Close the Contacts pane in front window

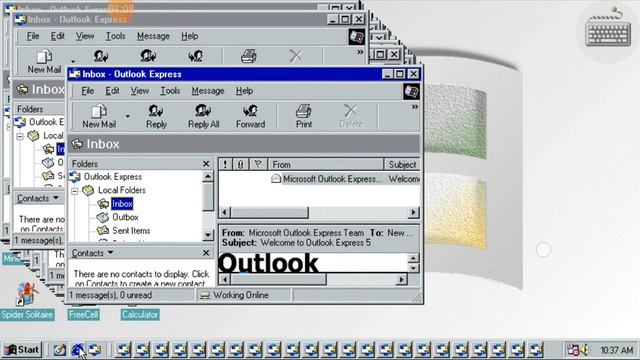(x=206, y=253)
